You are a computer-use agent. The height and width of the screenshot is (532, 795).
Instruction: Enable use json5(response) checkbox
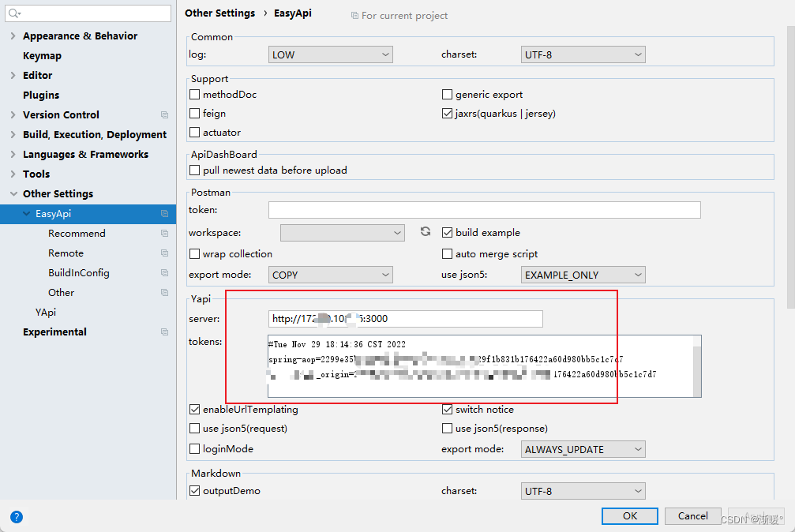(447, 429)
